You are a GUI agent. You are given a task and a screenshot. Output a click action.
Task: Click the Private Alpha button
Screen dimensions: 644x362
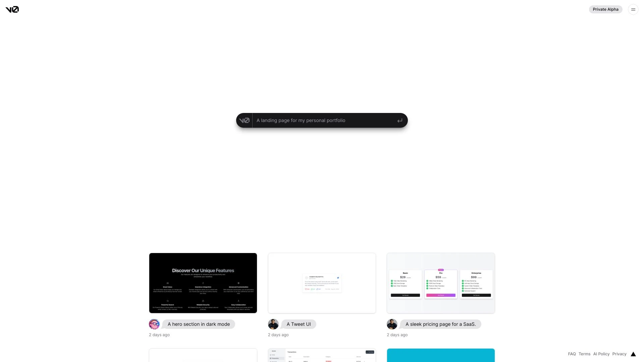(605, 9)
